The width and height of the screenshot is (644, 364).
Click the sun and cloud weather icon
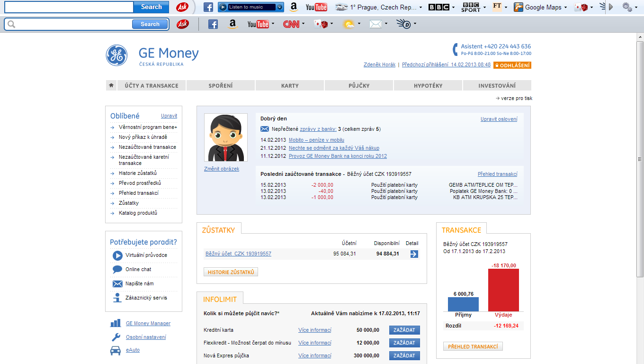click(x=349, y=24)
